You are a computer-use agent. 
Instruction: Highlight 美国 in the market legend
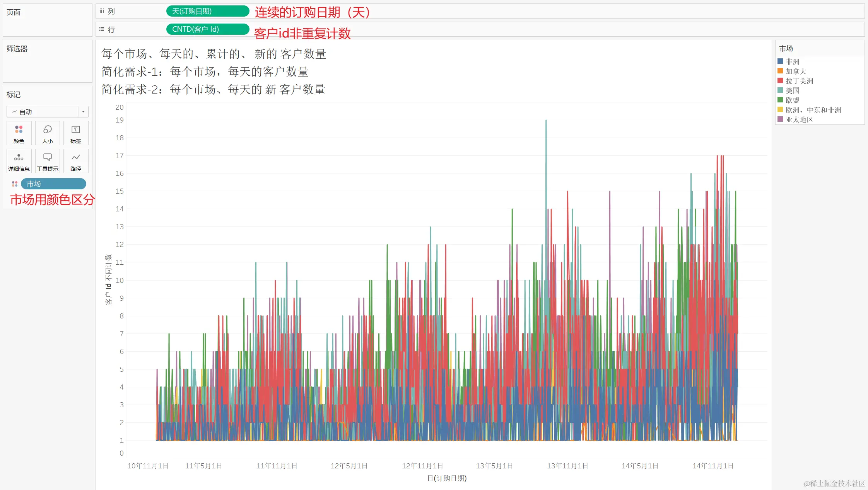coord(792,90)
